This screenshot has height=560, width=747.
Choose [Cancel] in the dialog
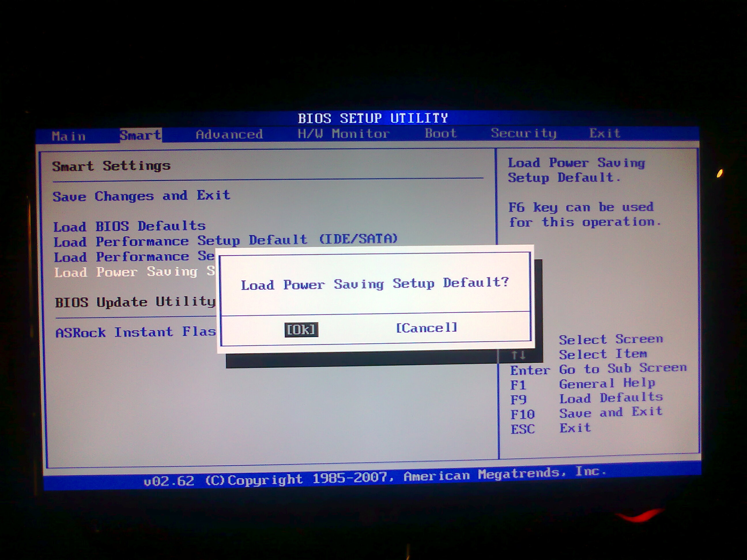tap(427, 328)
